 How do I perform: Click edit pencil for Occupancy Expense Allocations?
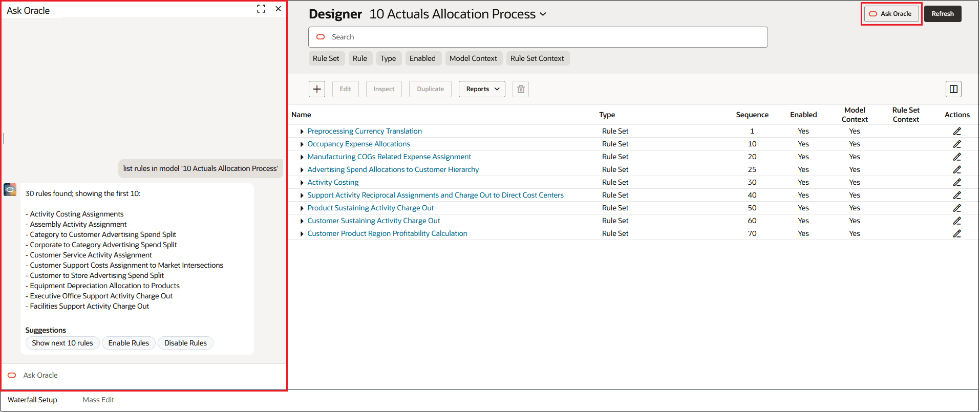[x=957, y=144]
